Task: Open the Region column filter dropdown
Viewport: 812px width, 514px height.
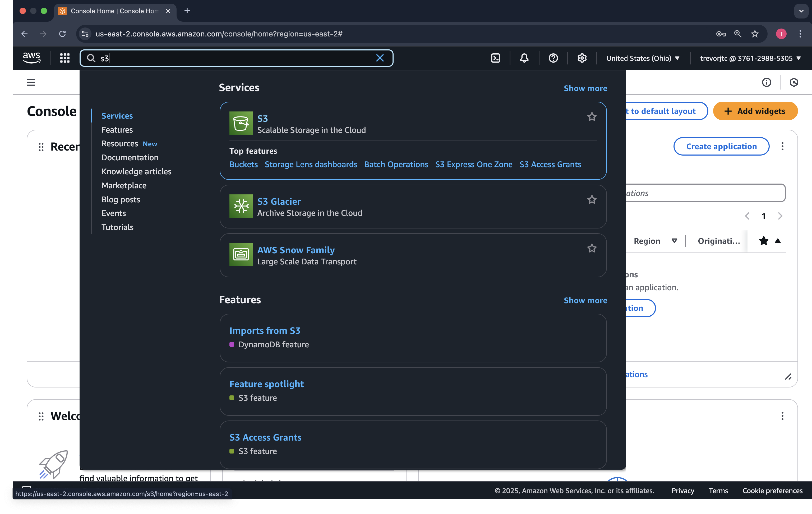Action: 675,241
